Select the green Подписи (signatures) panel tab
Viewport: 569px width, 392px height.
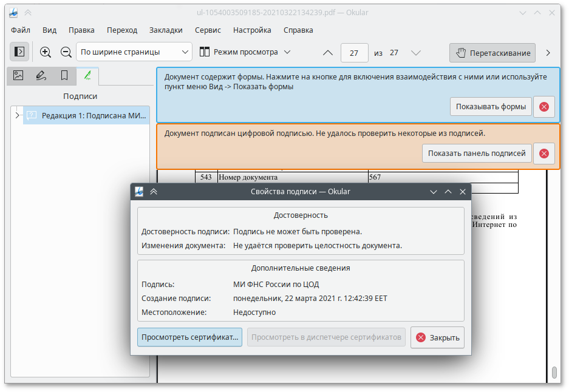pyautogui.click(x=87, y=76)
